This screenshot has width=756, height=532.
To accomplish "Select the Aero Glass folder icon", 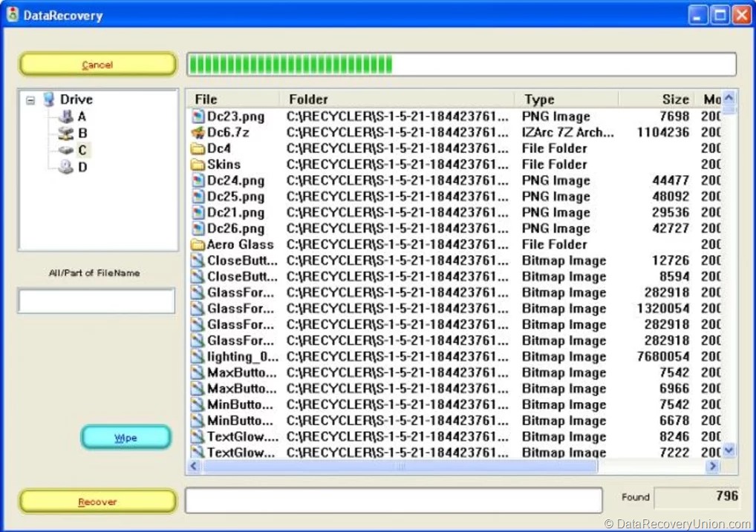I will pos(198,244).
